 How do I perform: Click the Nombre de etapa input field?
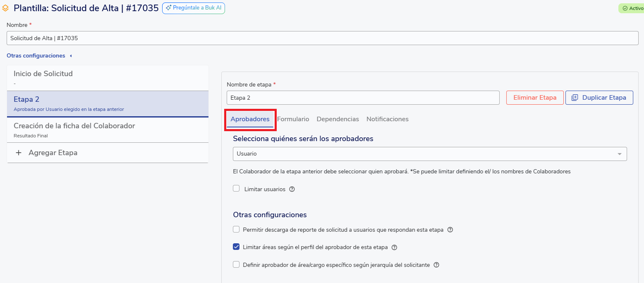coord(363,98)
